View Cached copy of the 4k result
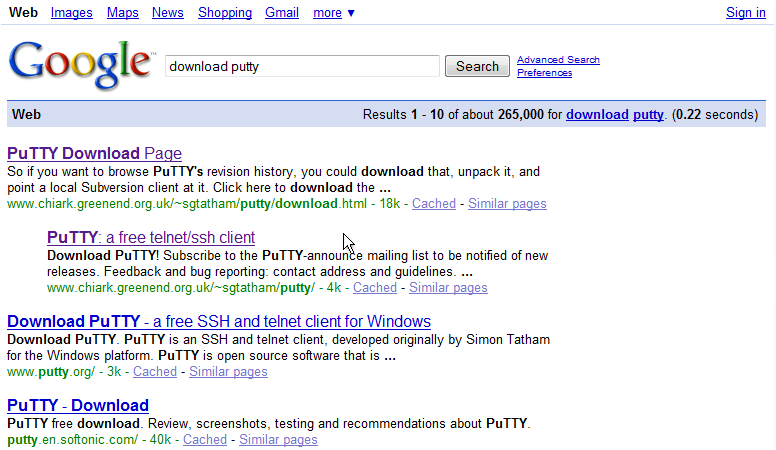Image resolution: width=776 pixels, height=450 pixels. click(x=375, y=288)
